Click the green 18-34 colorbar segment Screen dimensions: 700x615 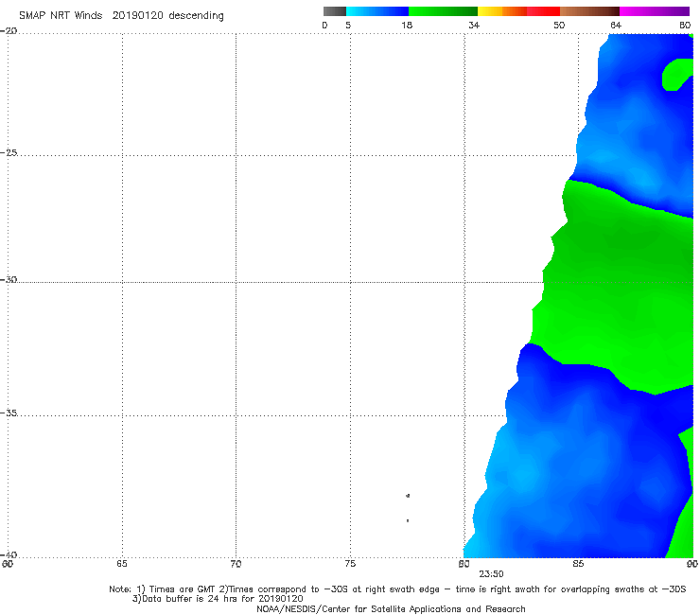tap(443, 11)
